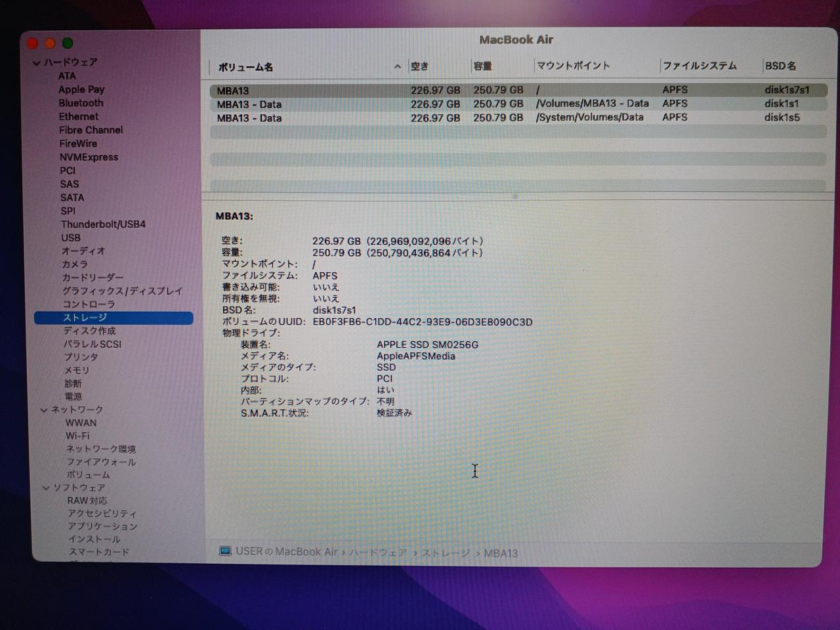
Task: Click ハードウェア in the path bar
Action: (x=378, y=553)
